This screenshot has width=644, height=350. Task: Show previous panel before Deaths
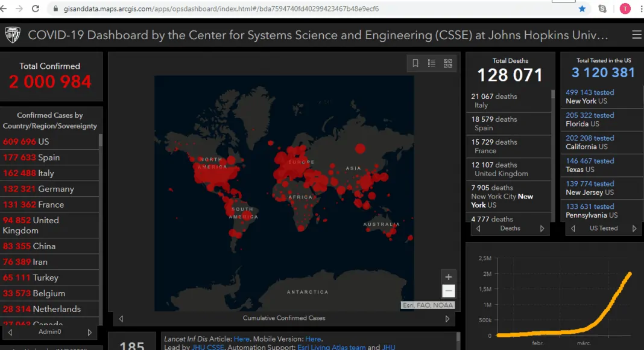479,228
